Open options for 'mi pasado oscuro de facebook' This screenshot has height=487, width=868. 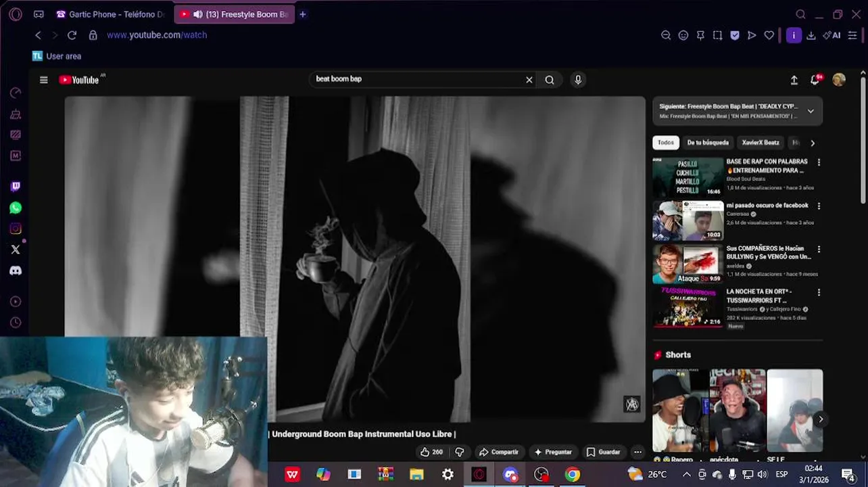(x=819, y=206)
